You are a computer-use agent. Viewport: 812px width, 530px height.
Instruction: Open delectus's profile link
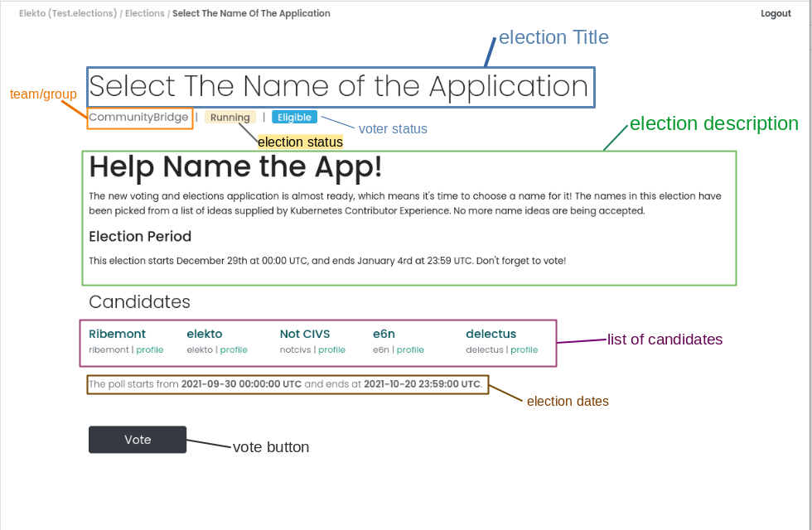(524, 349)
